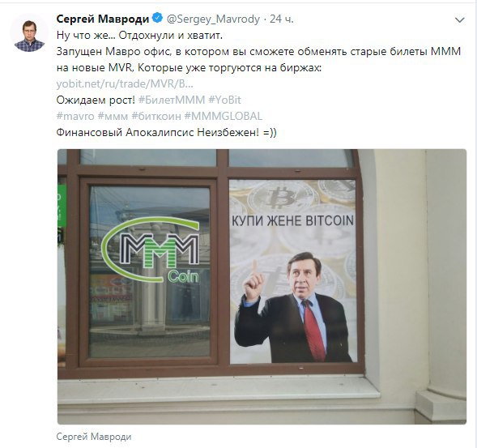Click the tweet text 'Ожидаем рост!'
Screen dimensions: 477x448
pos(96,100)
